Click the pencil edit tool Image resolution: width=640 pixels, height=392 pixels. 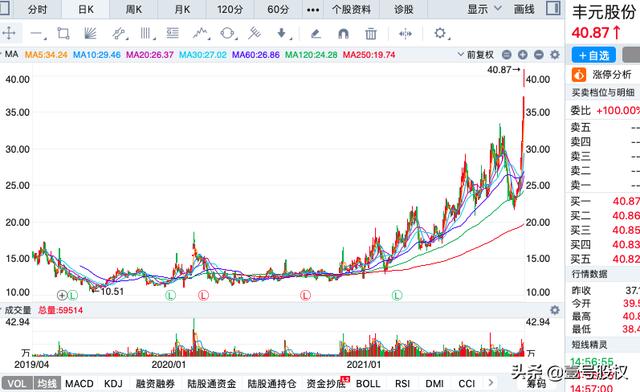click(316, 33)
